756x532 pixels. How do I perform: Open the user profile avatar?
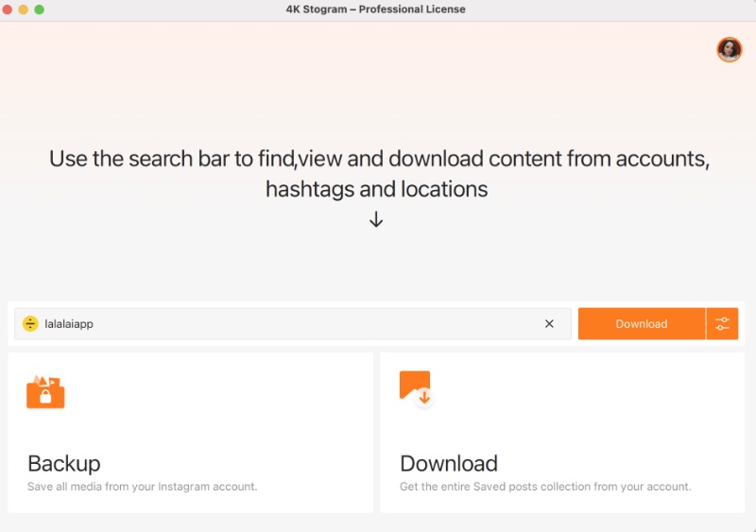point(729,50)
